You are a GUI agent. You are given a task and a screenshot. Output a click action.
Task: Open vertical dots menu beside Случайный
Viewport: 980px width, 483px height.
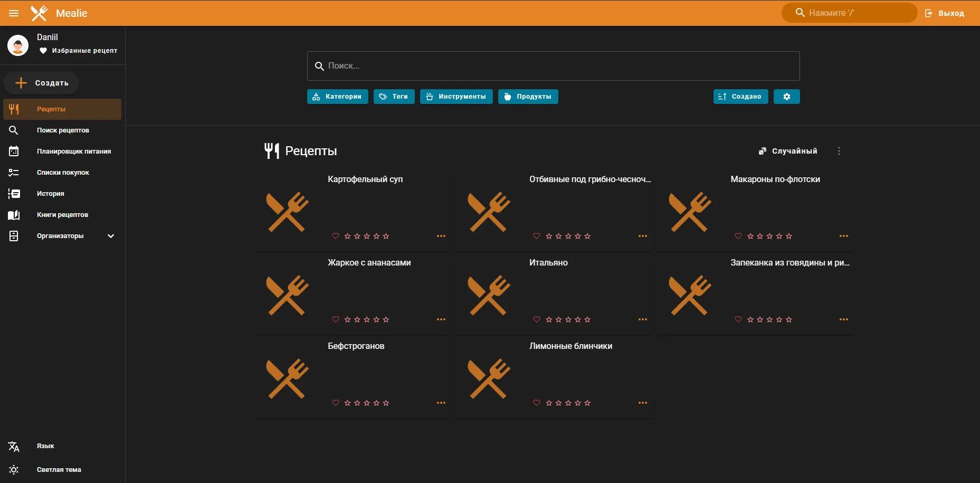(839, 151)
